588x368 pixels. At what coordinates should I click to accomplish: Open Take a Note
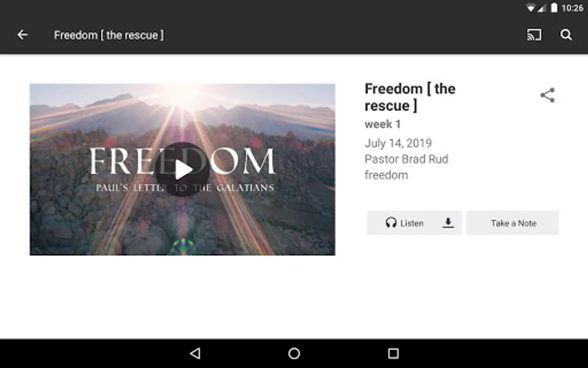pos(513,223)
